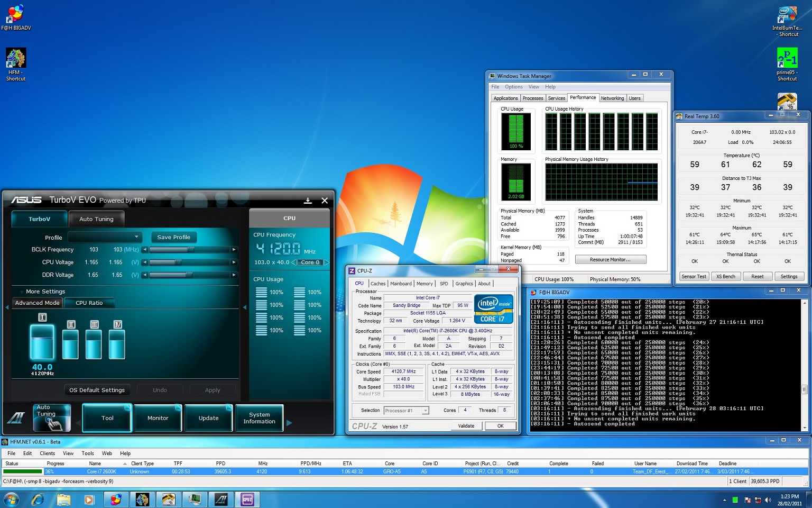Click Auto Tuning hand icon in AI Suite
Screen dimensions: 812x508
pyautogui.click(x=52, y=418)
